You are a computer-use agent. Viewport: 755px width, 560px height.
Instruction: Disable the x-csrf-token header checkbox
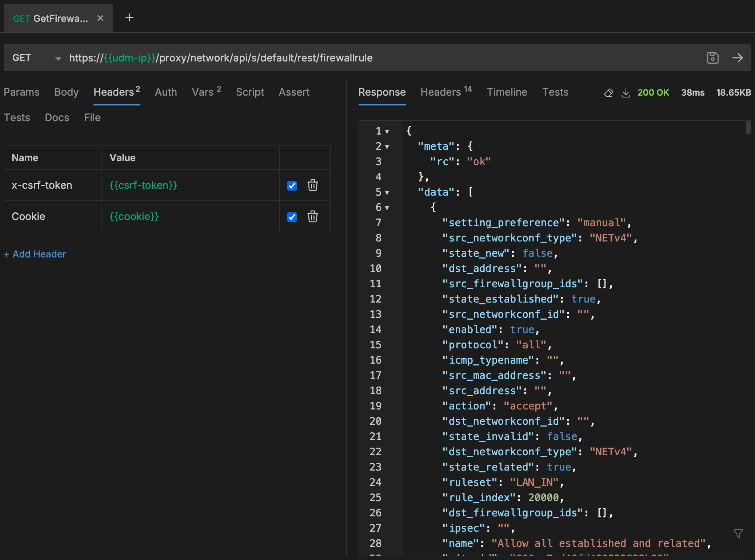(292, 185)
